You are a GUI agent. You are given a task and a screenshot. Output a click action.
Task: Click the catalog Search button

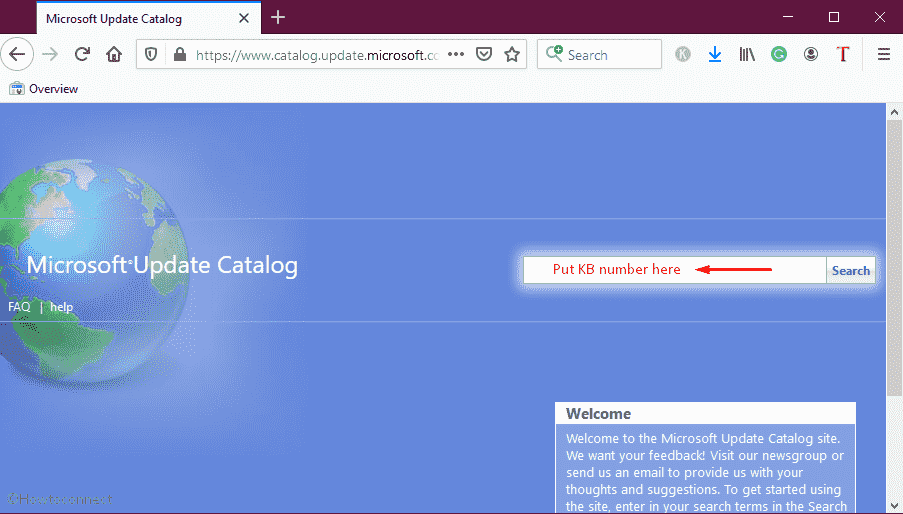(x=851, y=271)
